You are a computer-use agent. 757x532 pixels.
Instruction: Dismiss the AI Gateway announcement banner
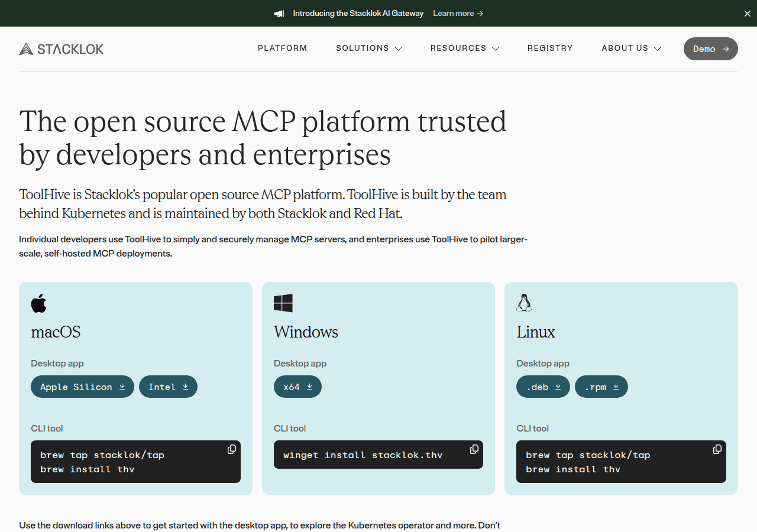coord(747,14)
